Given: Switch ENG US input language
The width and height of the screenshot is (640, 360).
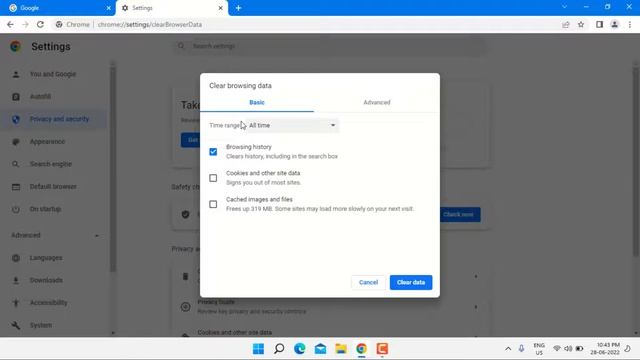Looking at the screenshot, I should [539, 349].
